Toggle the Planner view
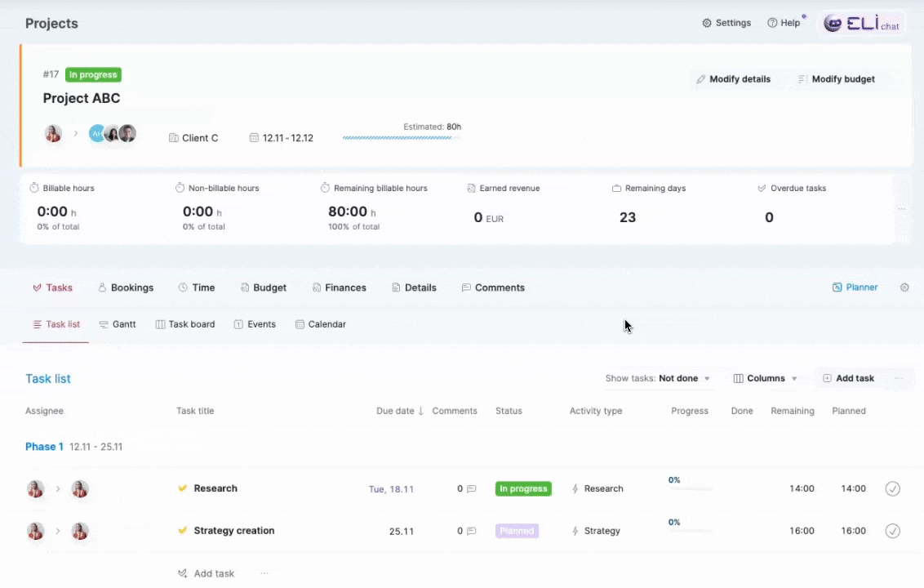This screenshot has width=924, height=588. pos(855,287)
